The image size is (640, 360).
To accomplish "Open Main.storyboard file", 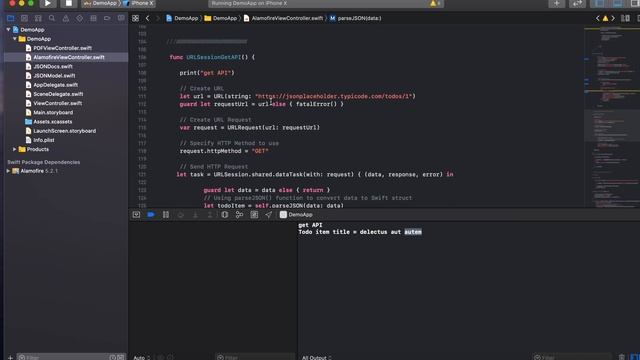I will [49, 113].
